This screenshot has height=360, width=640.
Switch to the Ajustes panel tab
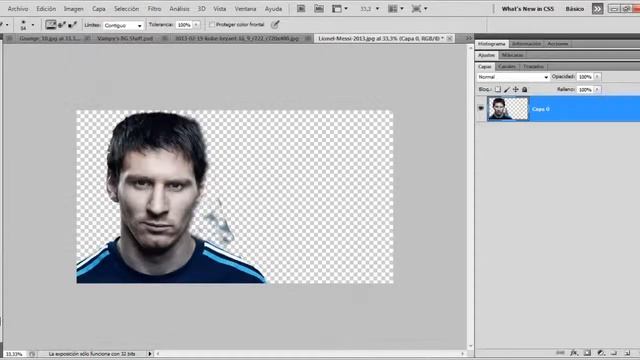486,55
